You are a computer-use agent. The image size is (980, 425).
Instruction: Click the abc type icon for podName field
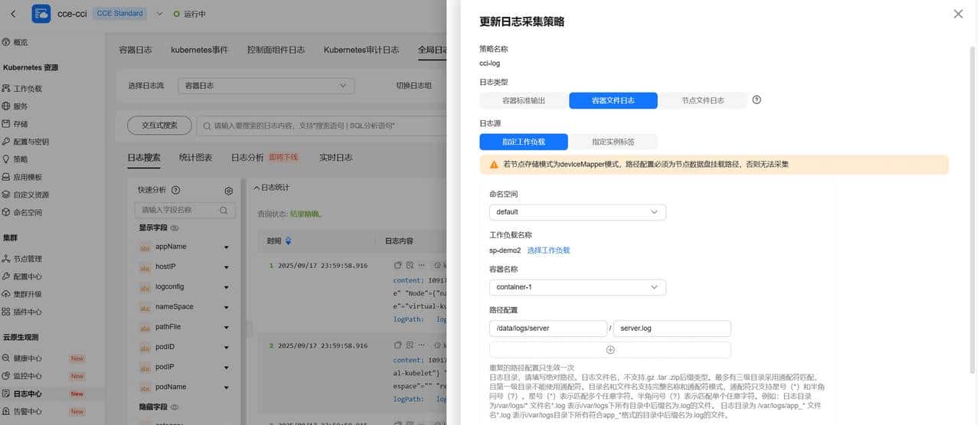click(145, 387)
